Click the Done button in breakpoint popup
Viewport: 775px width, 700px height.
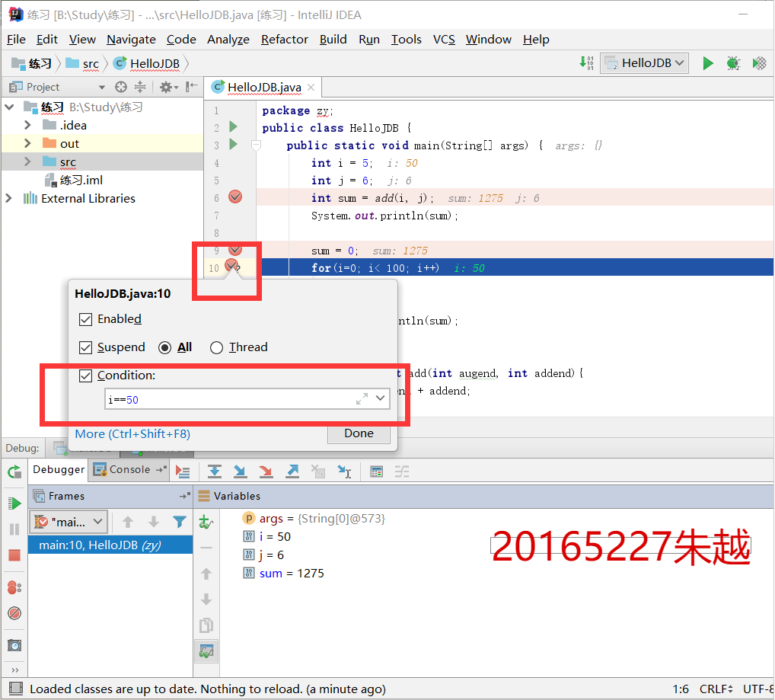(x=359, y=433)
